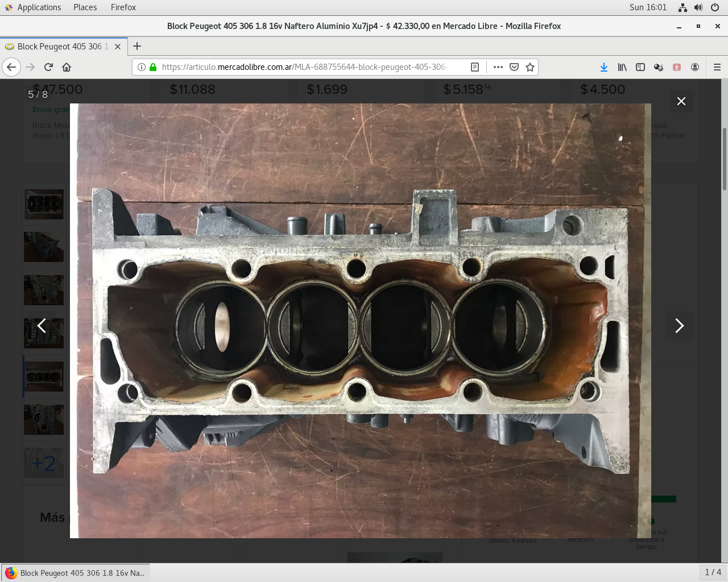Select the second product thumbnail
The width and height of the screenshot is (728, 582).
pos(44,247)
